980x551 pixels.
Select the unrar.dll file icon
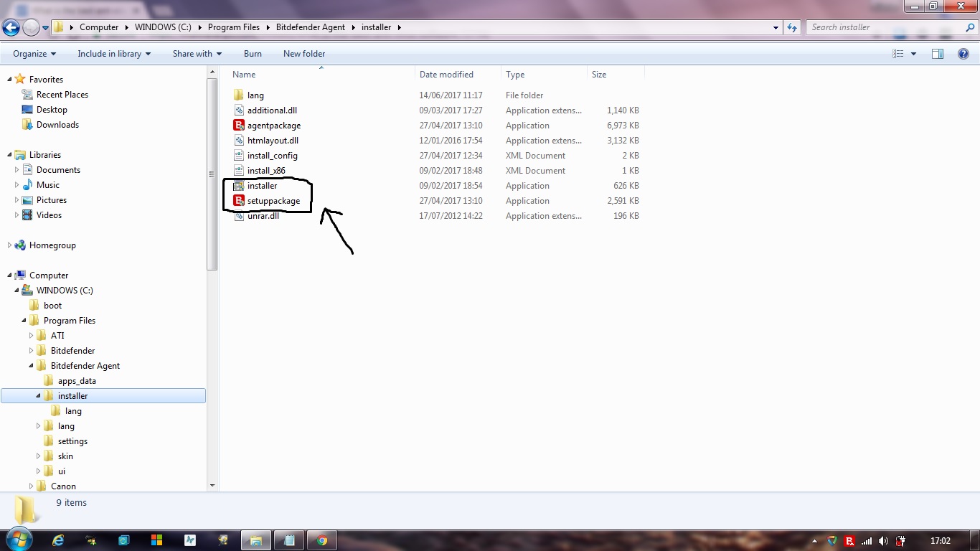coord(239,216)
